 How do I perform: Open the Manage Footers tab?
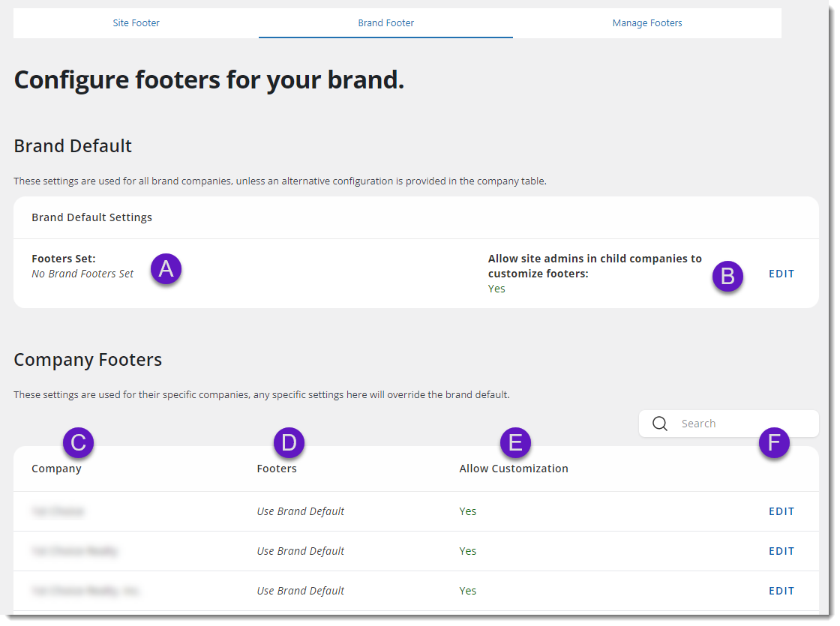point(646,22)
